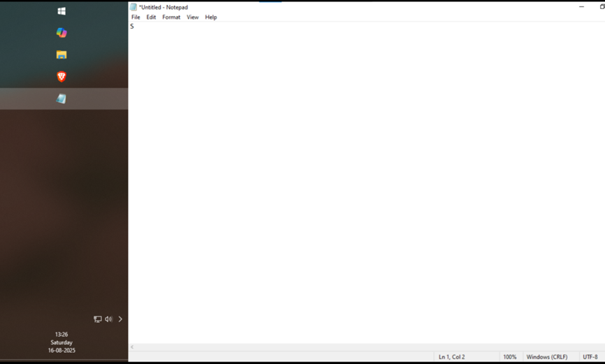The width and height of the screenshot is (605, 364).
Task: Click the 'Ln 1, Col 2' status entry
Action: click(x=451, y=357)
